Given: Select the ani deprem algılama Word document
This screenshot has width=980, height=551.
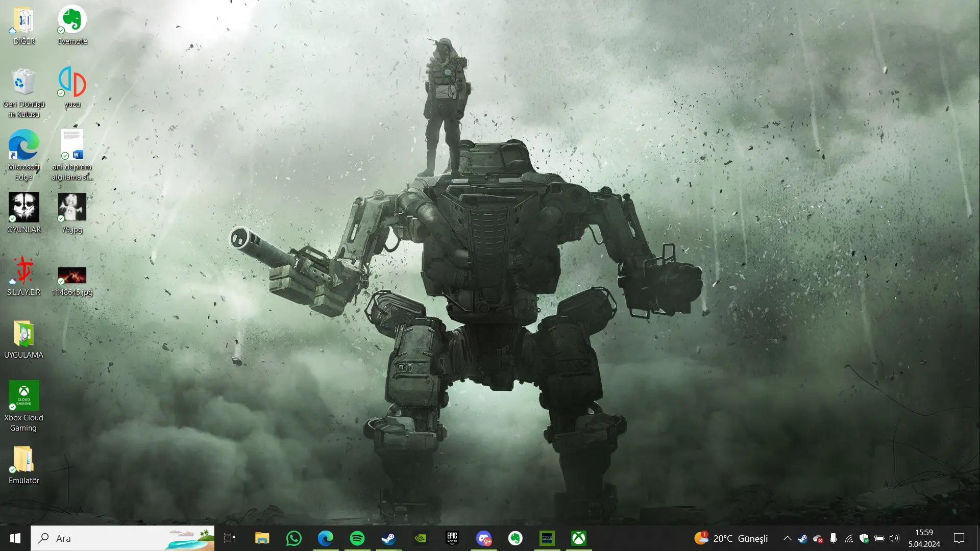Looking at the screenshot, I should 72,156.
